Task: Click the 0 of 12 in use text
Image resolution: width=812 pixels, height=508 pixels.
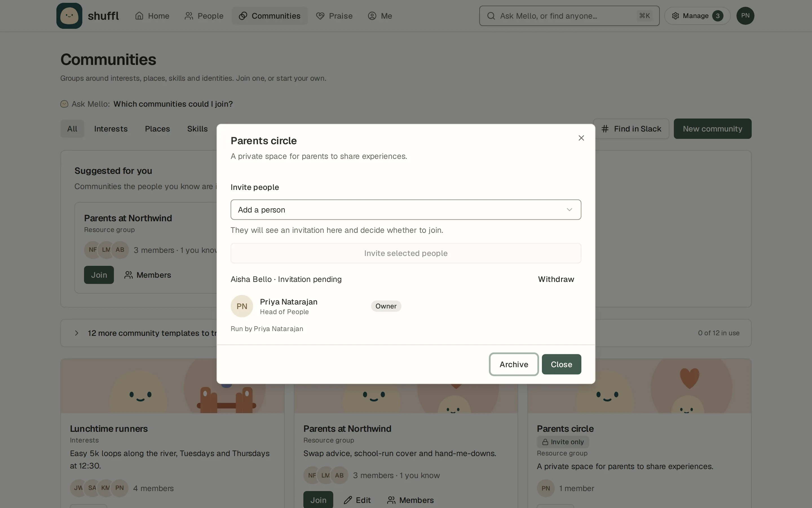Action: [x=718, y=333]
